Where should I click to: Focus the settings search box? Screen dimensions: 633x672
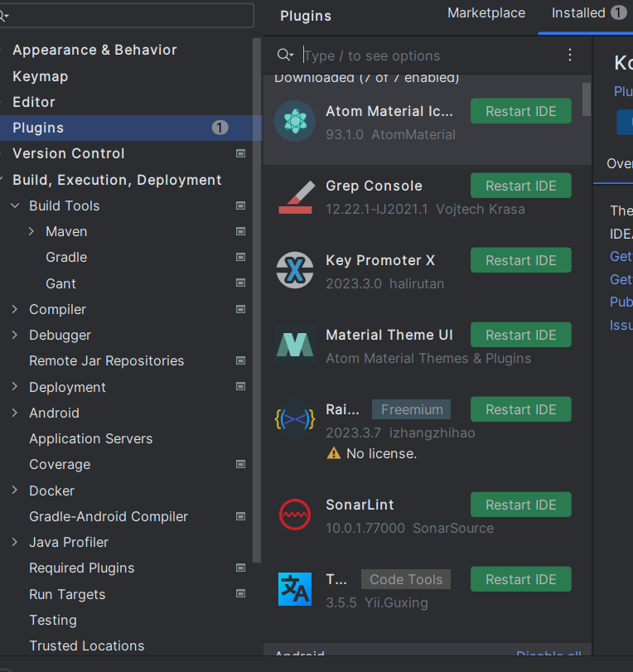coord(127,16)
